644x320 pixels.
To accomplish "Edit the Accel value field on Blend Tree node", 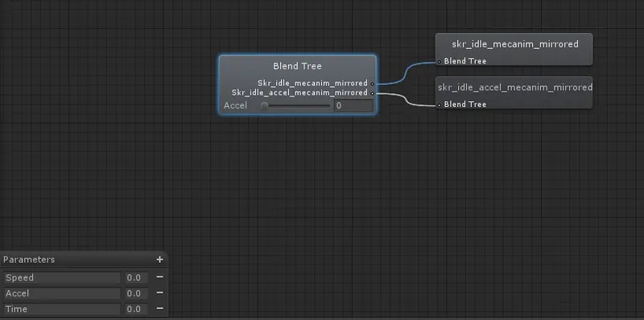I will [x=353, y=106].
